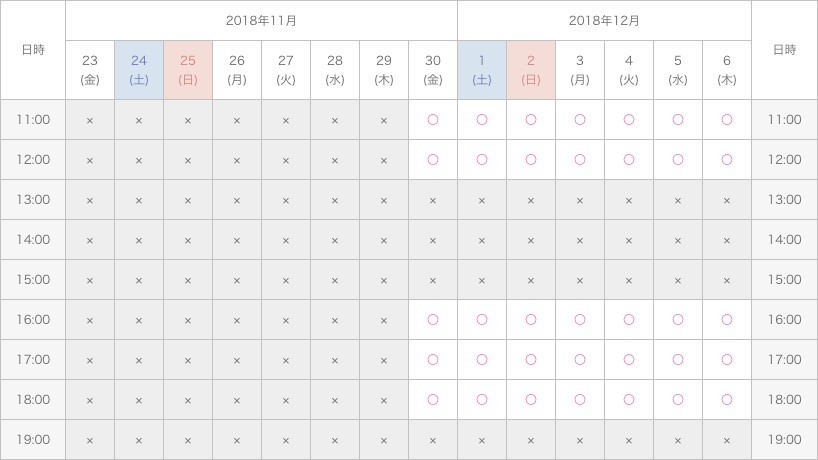Click the Saturday November 24 header cell
The height and width of the screenshot is (460, 818).
139,70
